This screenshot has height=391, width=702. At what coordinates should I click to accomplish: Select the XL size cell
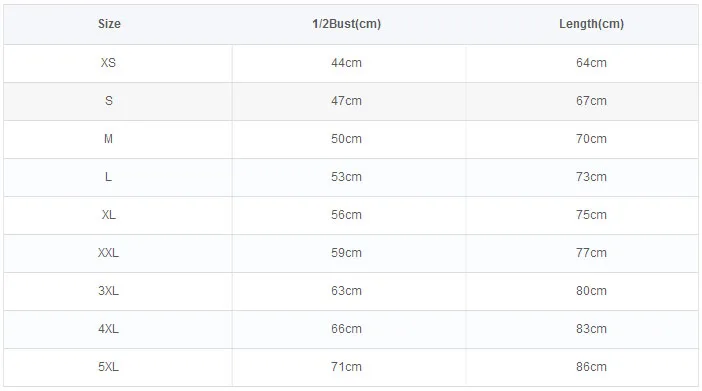point(108,215)
